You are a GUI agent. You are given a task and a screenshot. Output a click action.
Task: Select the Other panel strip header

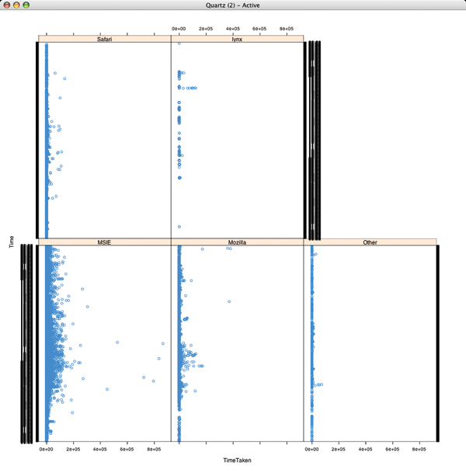[370, 242]
